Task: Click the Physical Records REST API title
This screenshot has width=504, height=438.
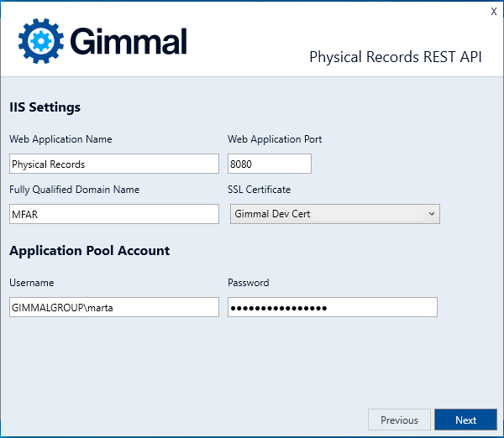Action: (396, 57)
